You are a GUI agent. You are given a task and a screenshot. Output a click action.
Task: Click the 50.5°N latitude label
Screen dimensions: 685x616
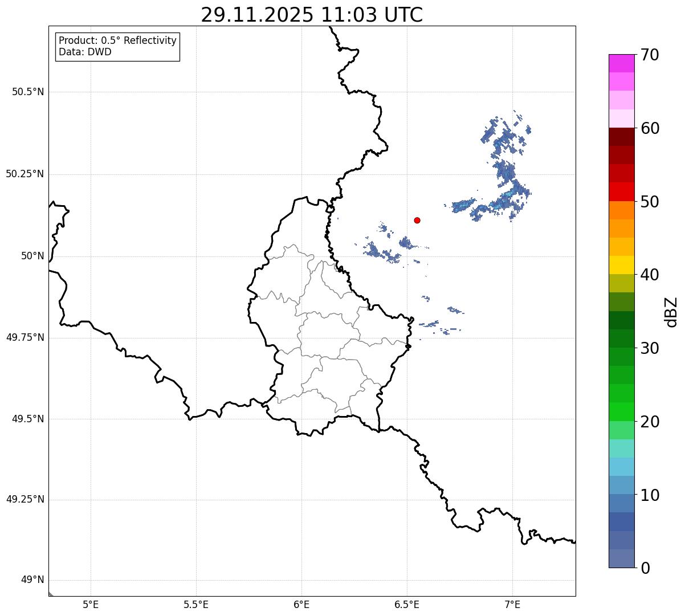28,92
